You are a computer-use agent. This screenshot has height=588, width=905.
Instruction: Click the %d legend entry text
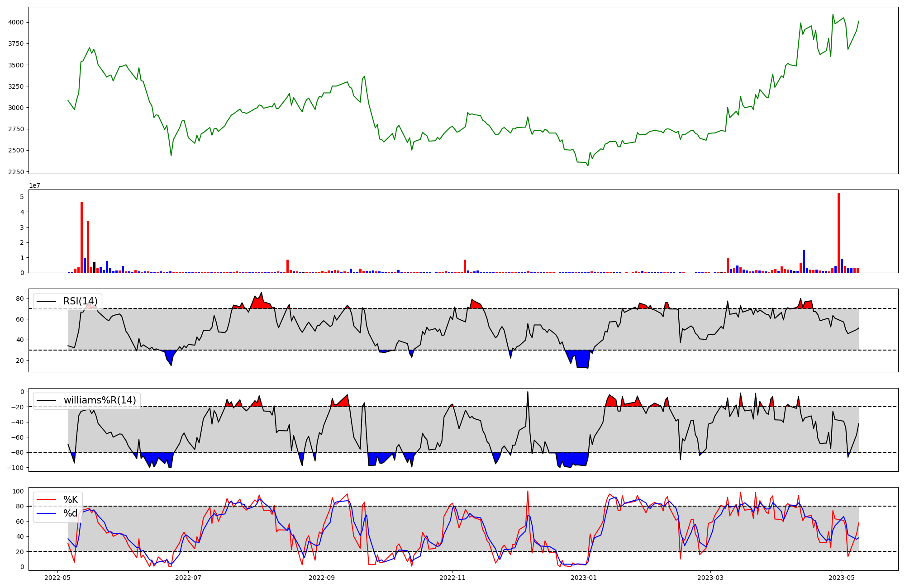coord(71,513)
